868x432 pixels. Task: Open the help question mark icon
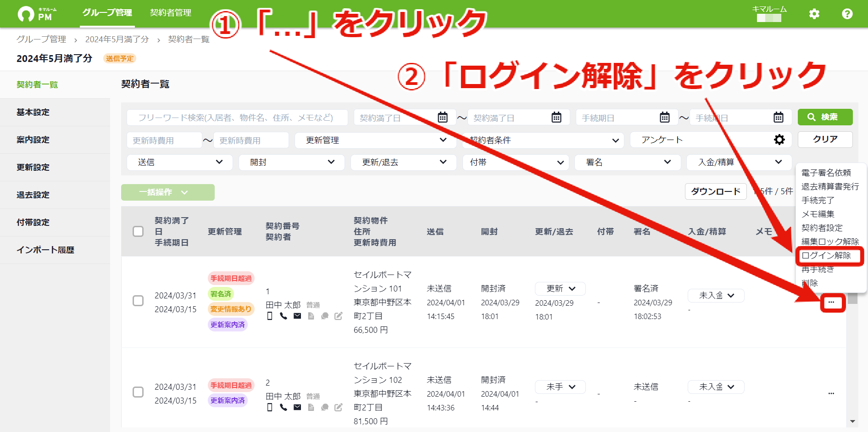click(847, 14)
